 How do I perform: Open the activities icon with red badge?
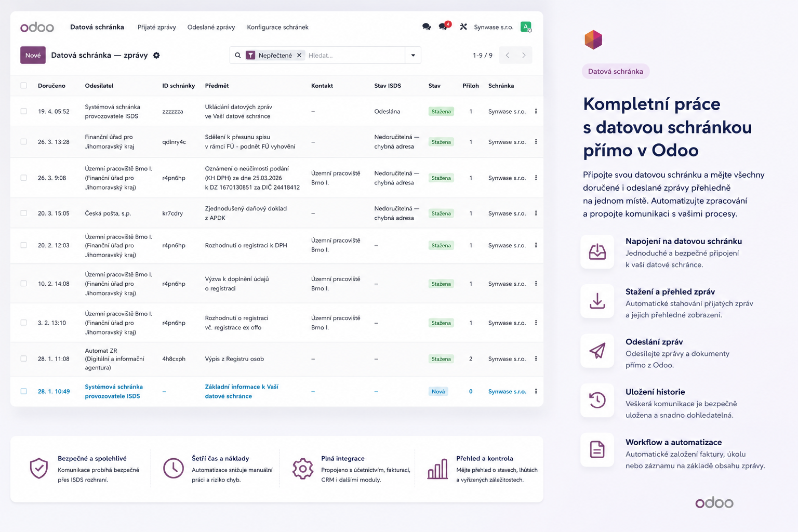[x=444, y=26]
